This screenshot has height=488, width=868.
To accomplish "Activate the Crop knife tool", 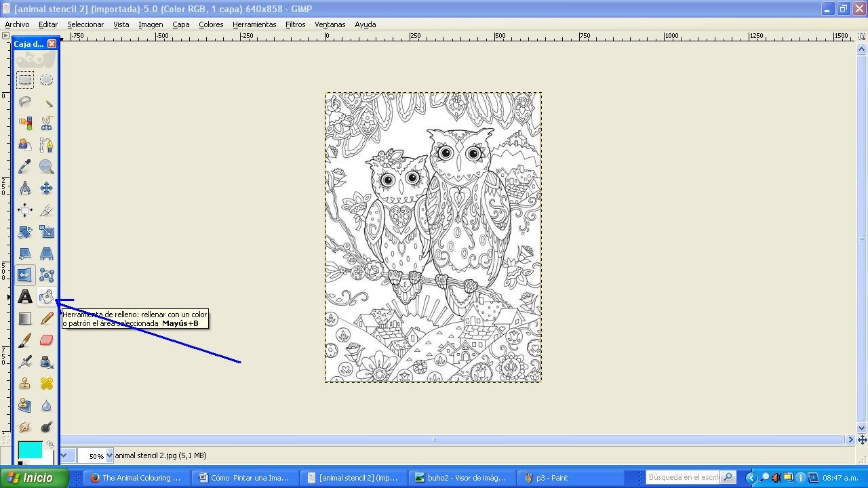I will click(x=46, y=210).
